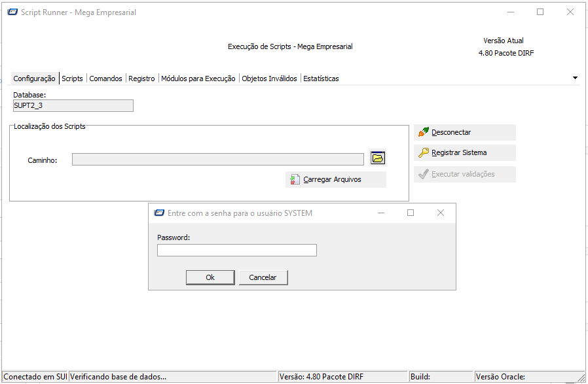Click the Desconectar button
Viewport: 588px width, 384px height.
pyautogui.click(x=465, y=132)
